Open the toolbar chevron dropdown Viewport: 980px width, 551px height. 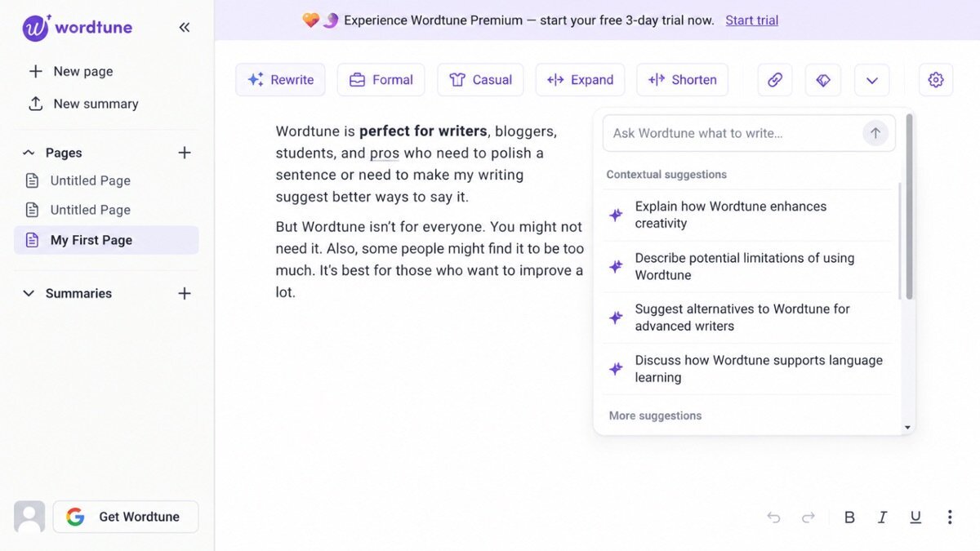872,80
